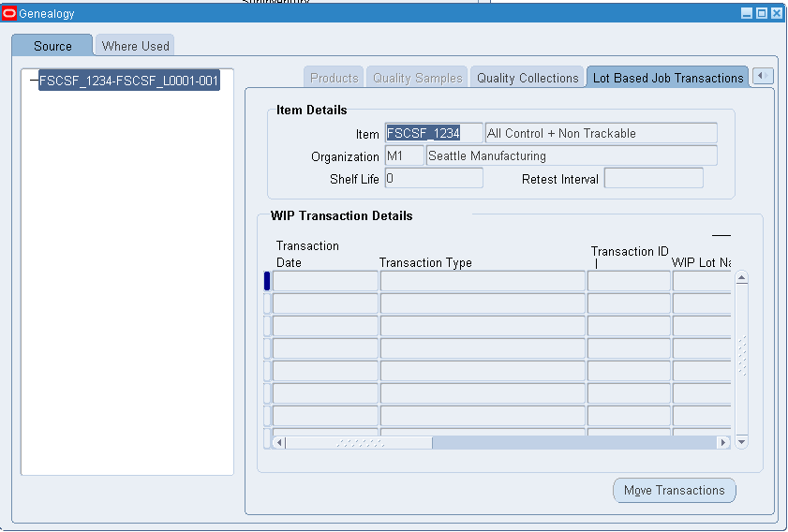Minimize the Genealogy window

click(747, 13)
